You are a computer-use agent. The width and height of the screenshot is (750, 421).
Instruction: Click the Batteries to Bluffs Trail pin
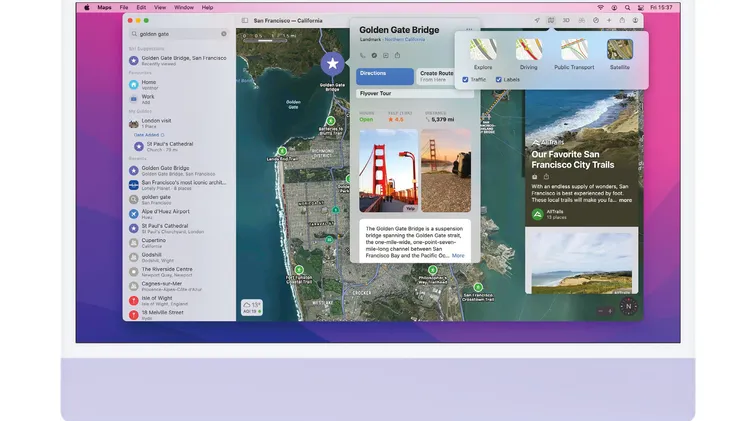coord(331,121)
